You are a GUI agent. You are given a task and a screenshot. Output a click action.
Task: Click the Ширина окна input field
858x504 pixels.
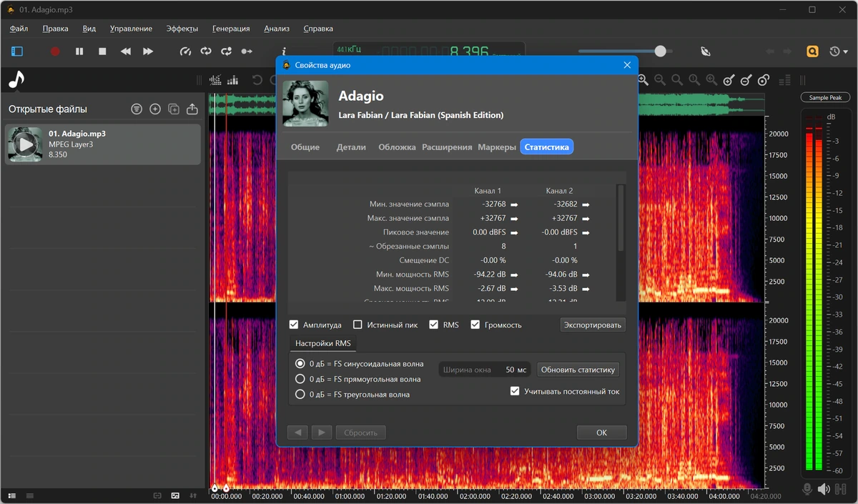tap(484, 370)
